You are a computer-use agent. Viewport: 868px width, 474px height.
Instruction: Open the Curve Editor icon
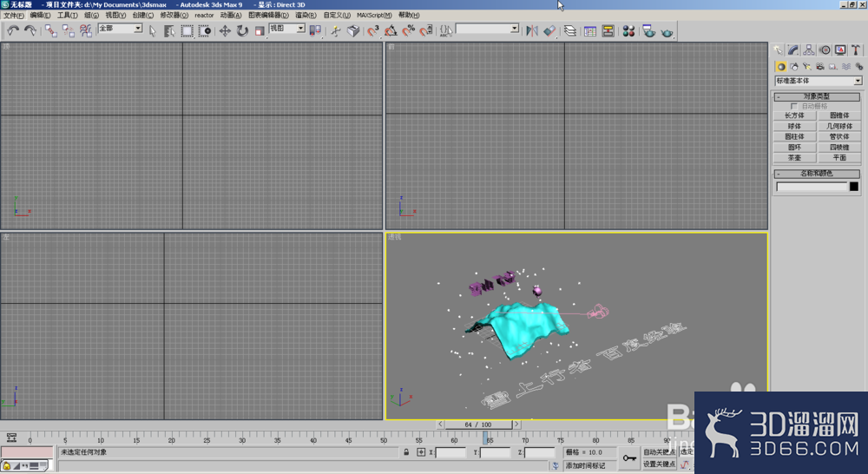(x=590, y=31)
